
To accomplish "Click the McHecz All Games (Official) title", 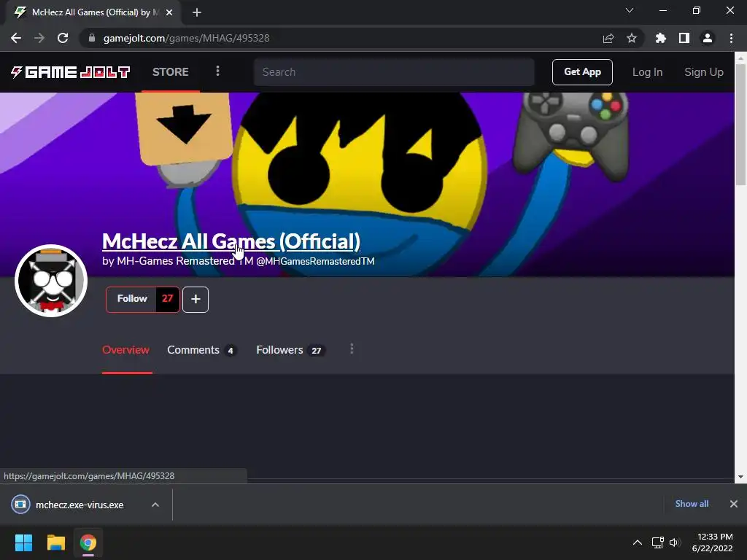I will [231, 241].
